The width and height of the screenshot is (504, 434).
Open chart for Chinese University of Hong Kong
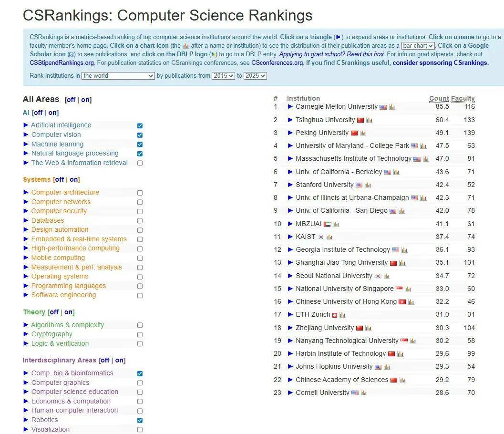[x=411, y=302]
